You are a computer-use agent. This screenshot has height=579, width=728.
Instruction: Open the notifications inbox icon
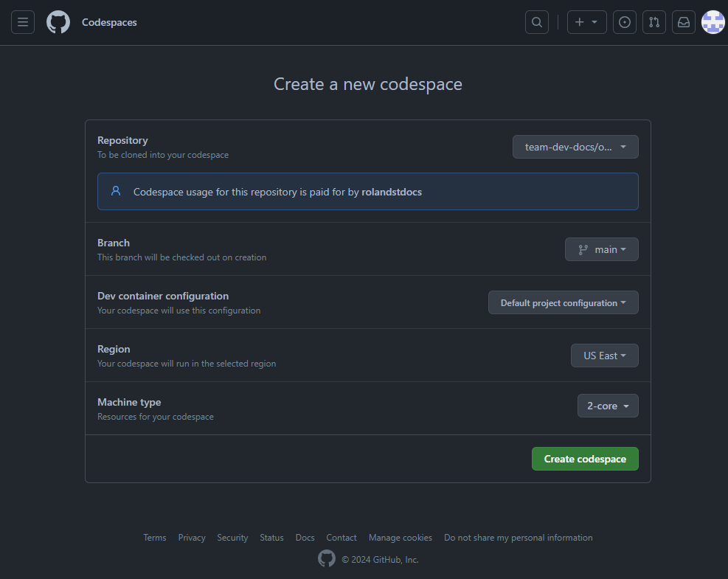tap(684, 22)
